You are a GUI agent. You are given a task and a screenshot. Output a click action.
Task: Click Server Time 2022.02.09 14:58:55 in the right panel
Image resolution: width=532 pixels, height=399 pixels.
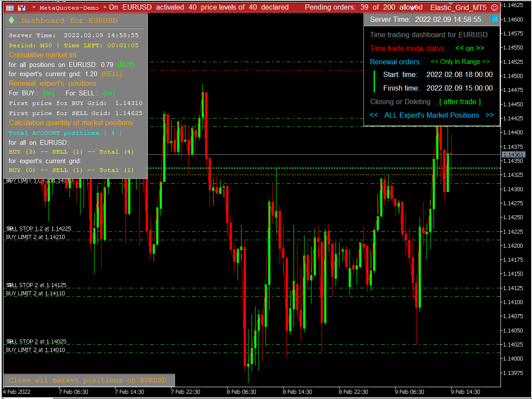[426, 19]
